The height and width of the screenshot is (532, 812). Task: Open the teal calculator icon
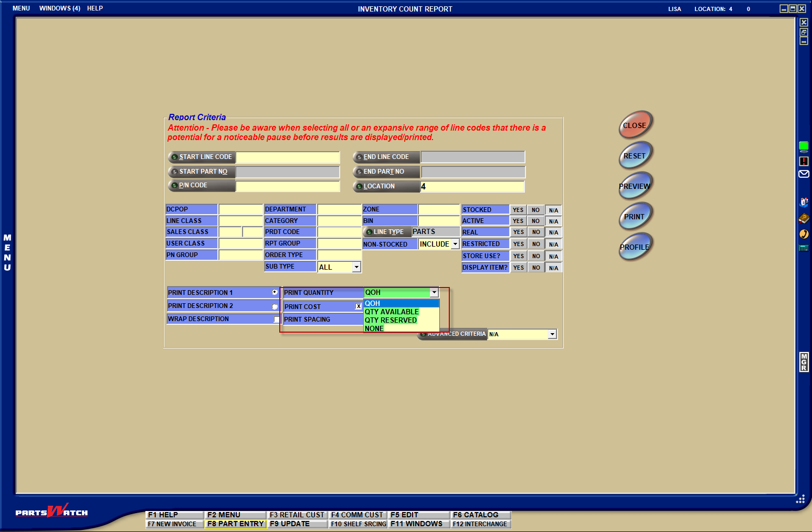804,248
